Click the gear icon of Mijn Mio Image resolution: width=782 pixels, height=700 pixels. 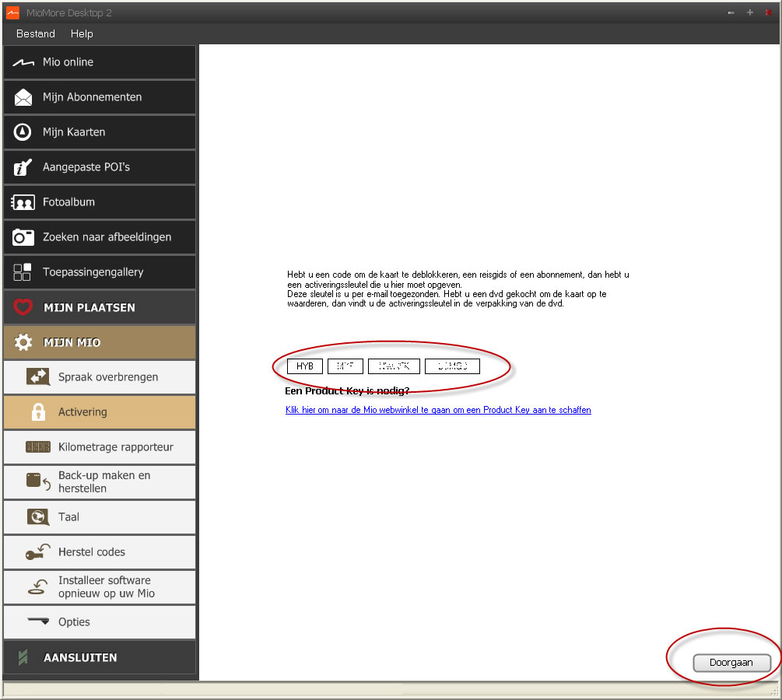click(23, 342)
